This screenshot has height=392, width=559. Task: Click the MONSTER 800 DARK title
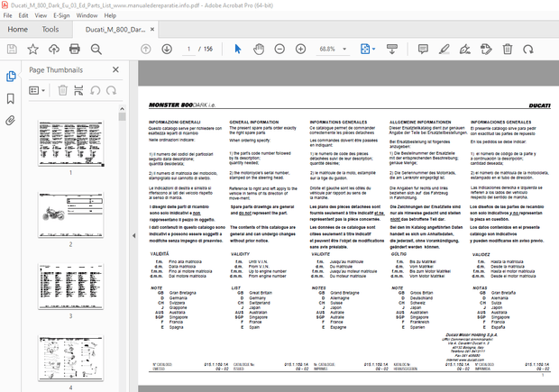[x=182, y=105]
